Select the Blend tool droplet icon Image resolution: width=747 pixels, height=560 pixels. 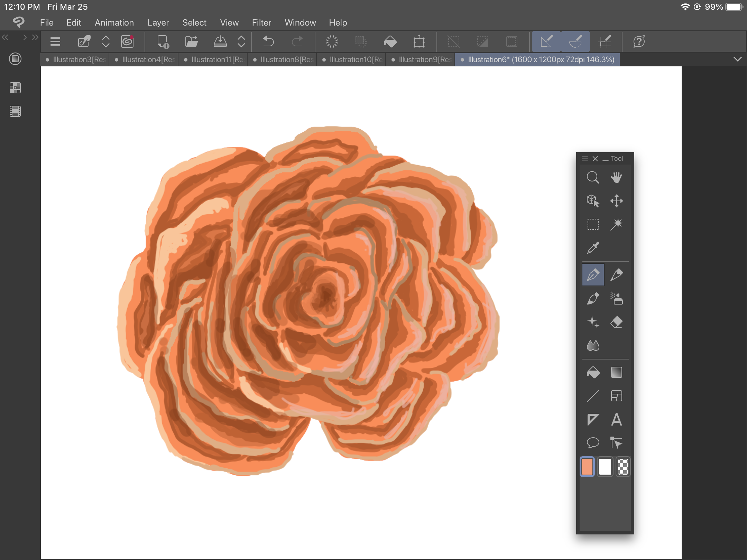[x=593, y=345]
